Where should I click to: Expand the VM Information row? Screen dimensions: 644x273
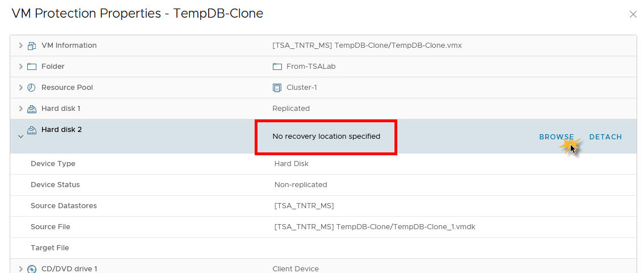click(21, 45)
